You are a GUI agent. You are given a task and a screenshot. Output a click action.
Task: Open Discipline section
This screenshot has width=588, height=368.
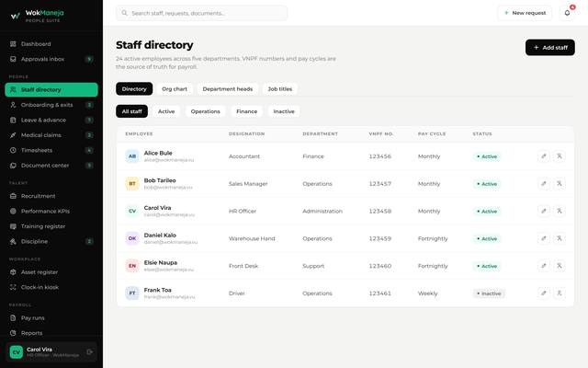[51, 241]
